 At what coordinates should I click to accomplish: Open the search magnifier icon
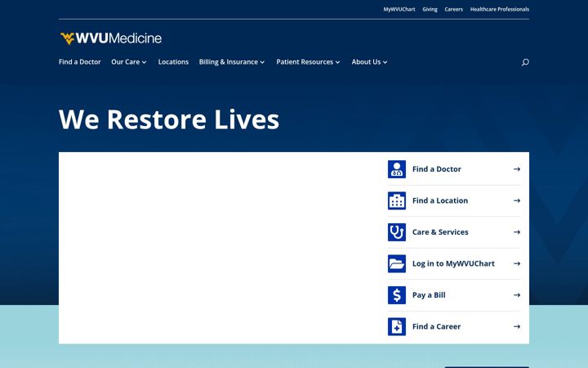click(x=525, y=62)
